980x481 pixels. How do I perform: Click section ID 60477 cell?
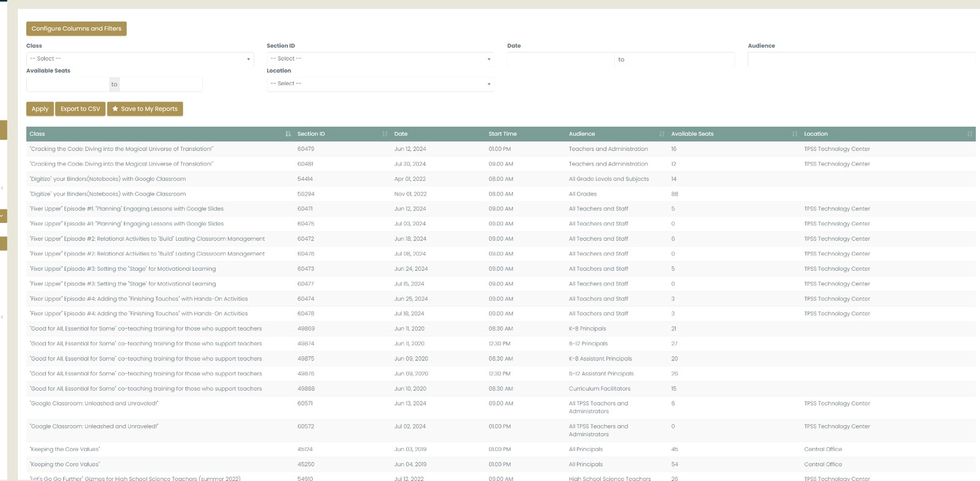306,284
